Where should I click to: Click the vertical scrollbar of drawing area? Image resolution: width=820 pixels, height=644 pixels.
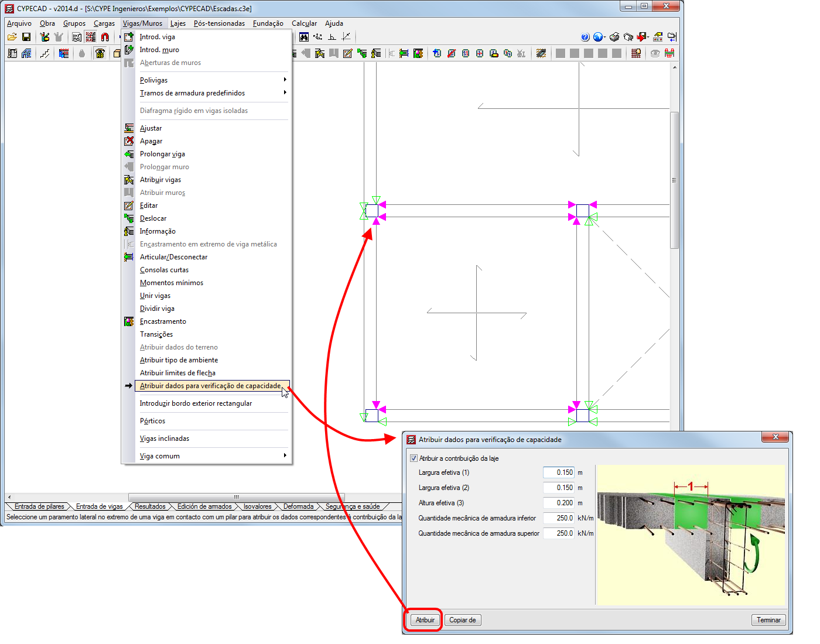(x=674, y=180)
